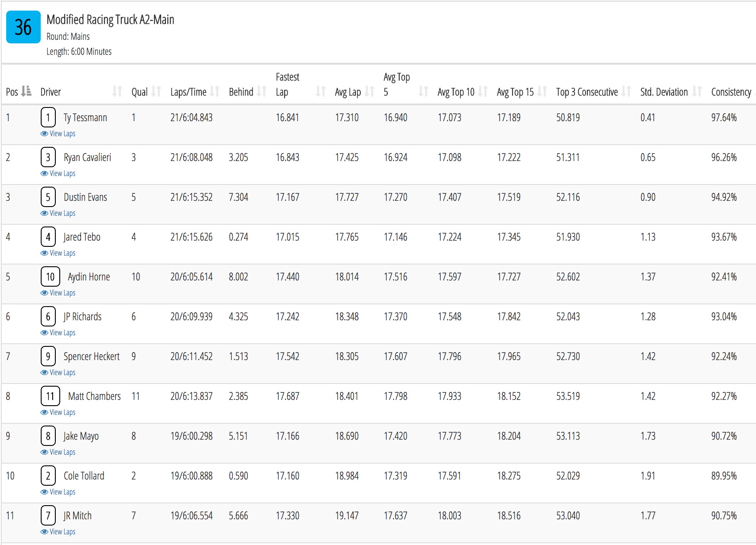Click the Driver column header text
Image resolution: width=756 pixels, height=545 pixels.
pos(50,92)
